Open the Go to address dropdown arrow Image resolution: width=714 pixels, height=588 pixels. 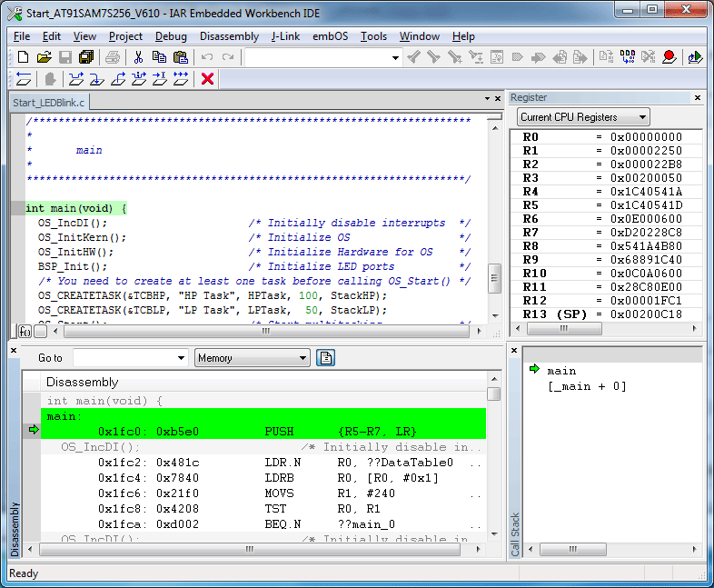coord(182,358)
